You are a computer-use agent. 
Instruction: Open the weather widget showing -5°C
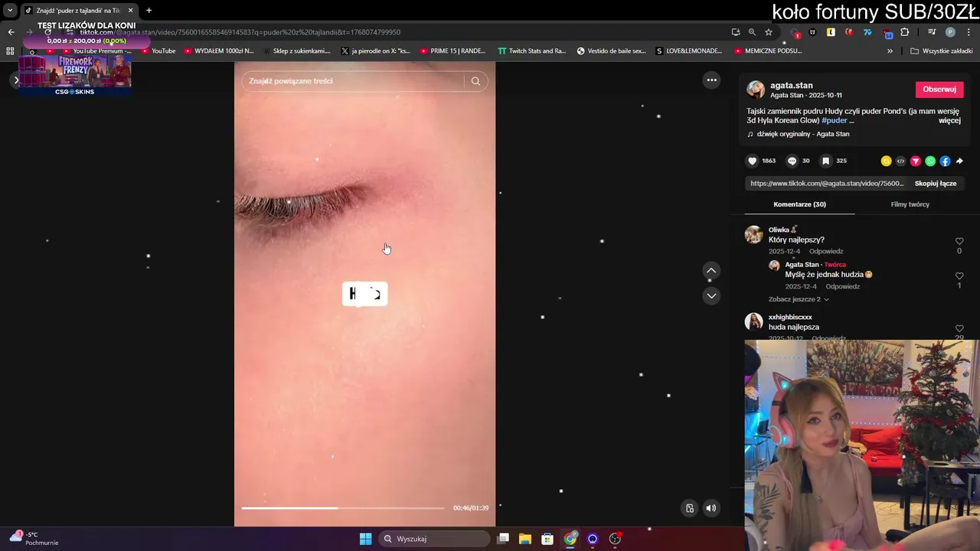coord(33,539)
